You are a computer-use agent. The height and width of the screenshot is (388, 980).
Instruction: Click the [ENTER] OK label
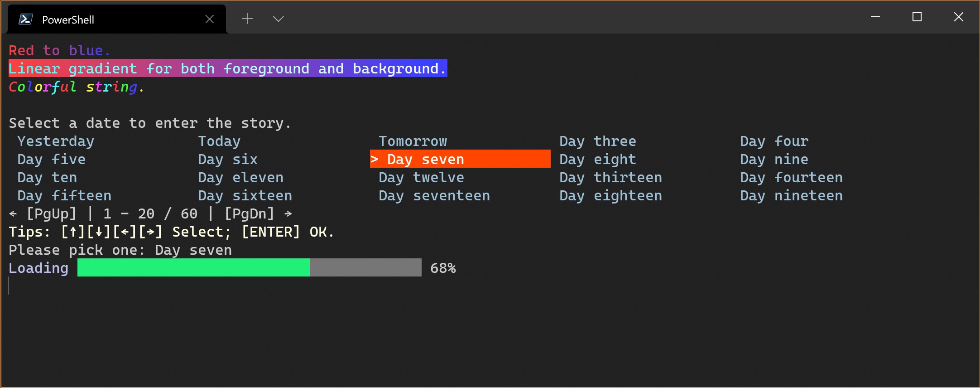(x=272, y=232)
